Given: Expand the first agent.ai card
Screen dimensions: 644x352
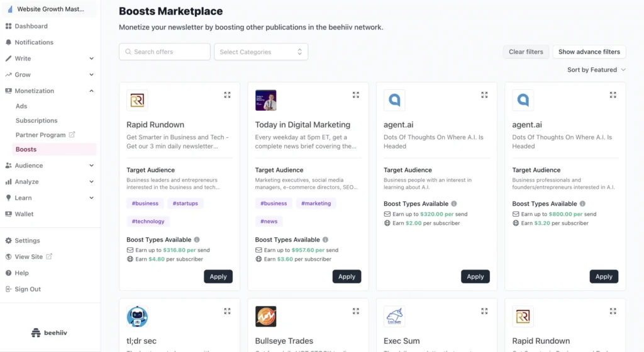Looking at the screenshot, I should tap(484, 94).
